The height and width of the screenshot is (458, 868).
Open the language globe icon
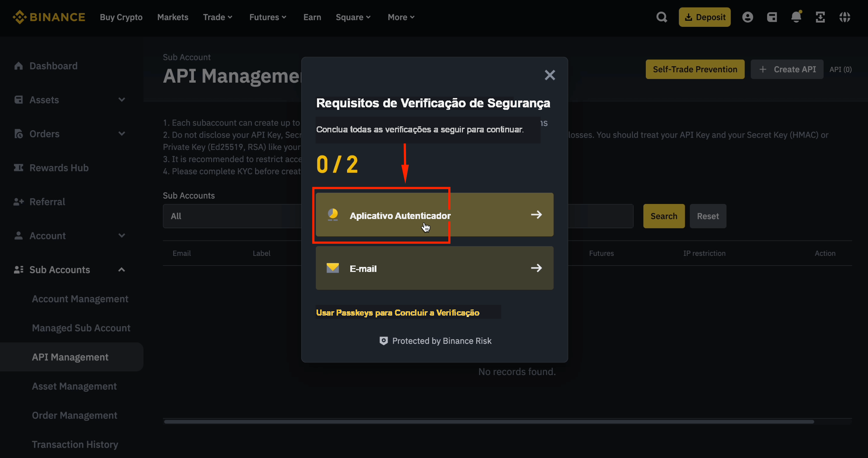click(845, 17)
